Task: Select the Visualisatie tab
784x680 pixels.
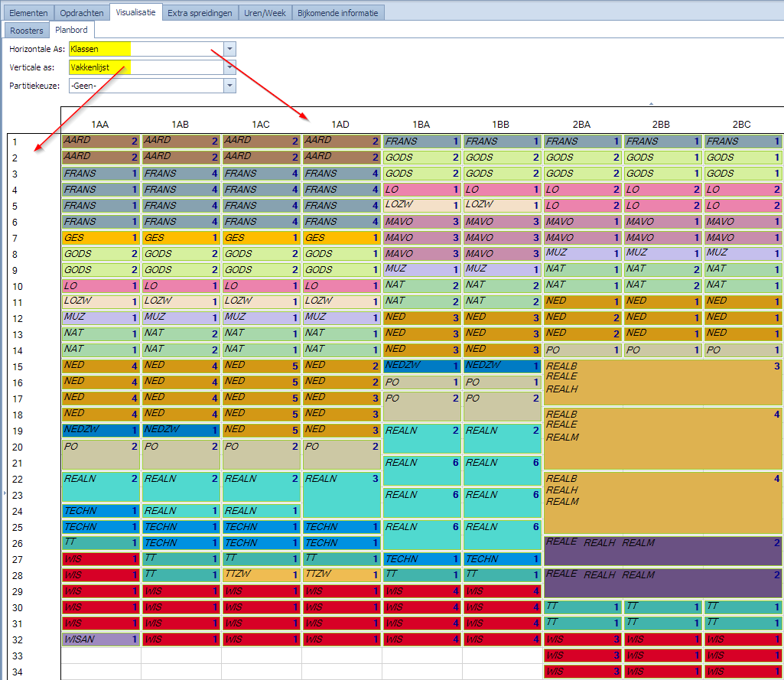Action: 135,12
